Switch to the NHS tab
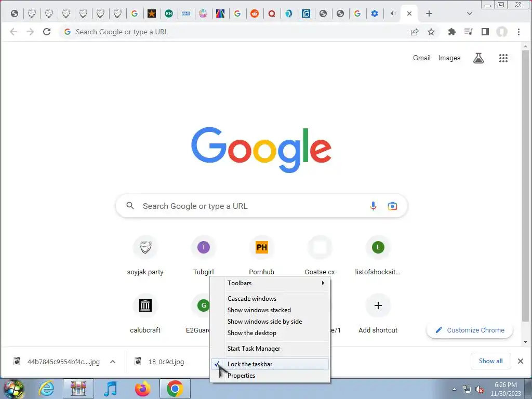The height and width of the screenshot is (399, 532). 186,14
